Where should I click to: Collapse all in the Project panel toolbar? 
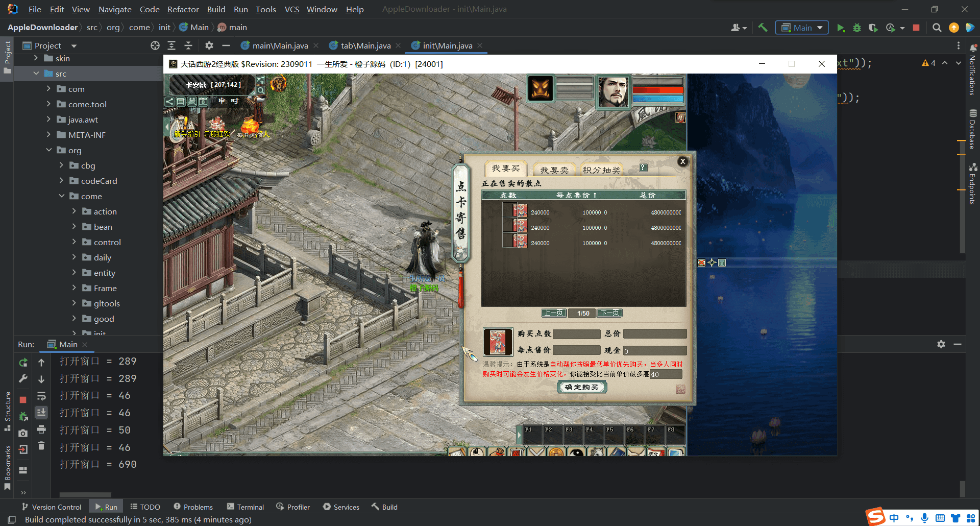[x=188, y=45]
